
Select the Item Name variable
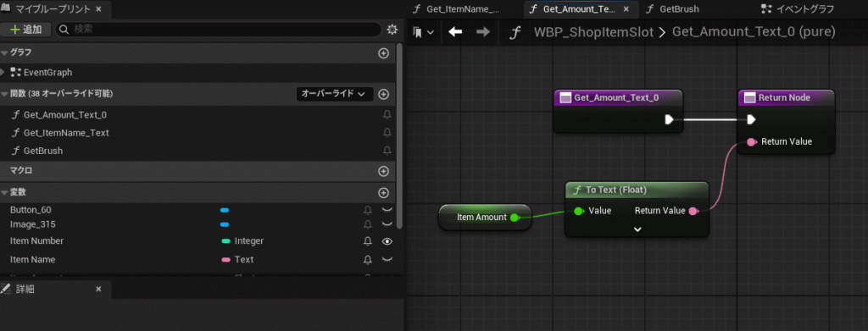[x=33, y=259]
